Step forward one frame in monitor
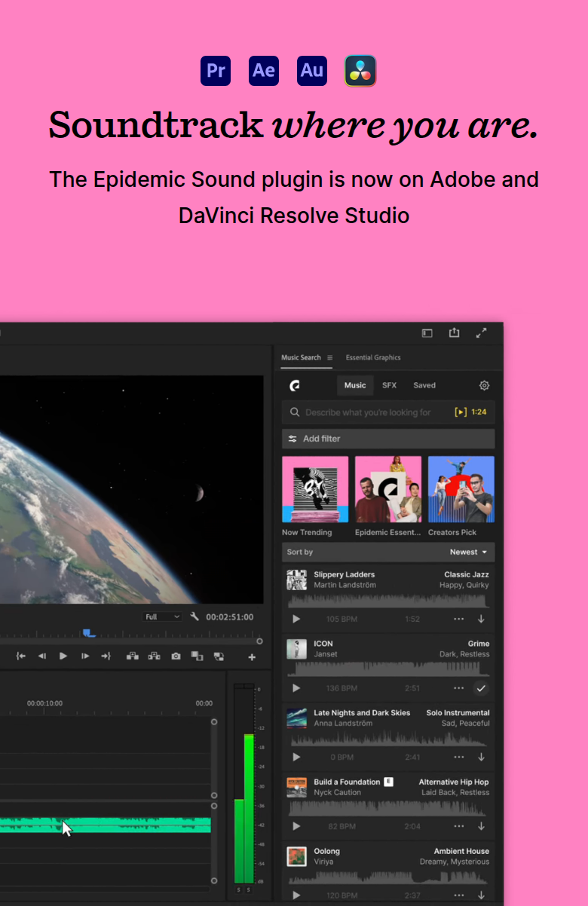Viewport: 588px width, 906px height. click(x=85, y=657)
